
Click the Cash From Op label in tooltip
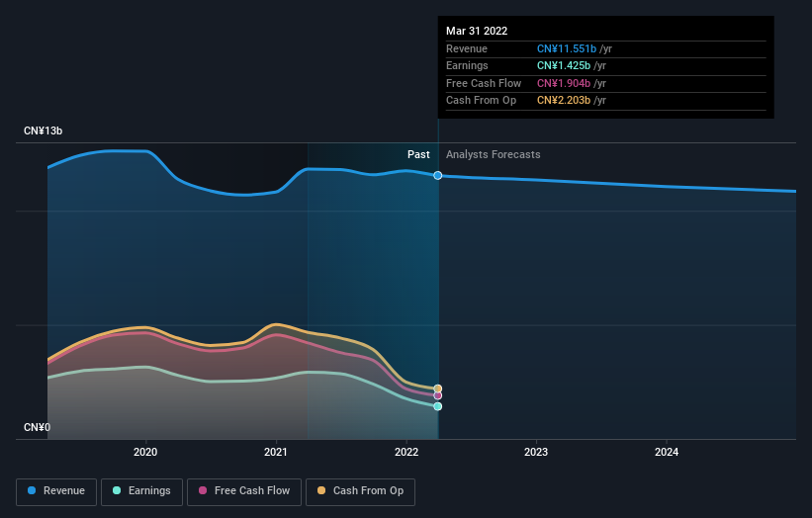coord(481,101)
